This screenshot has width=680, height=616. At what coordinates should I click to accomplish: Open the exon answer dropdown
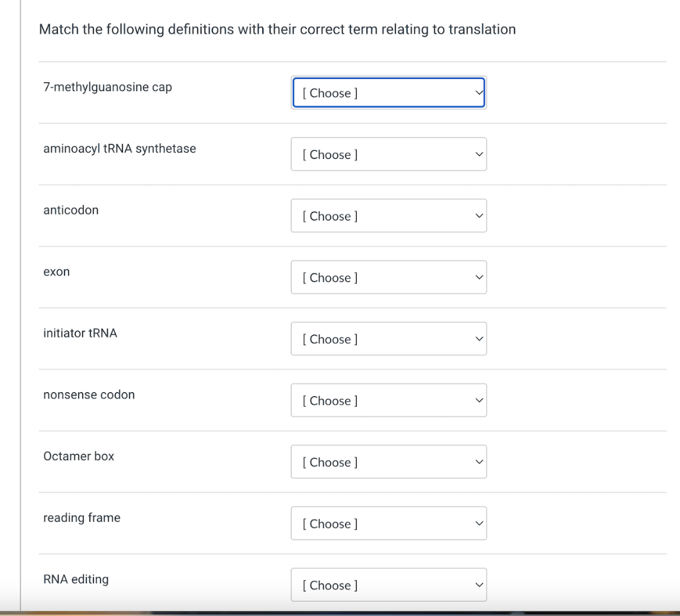coord(388,277)
